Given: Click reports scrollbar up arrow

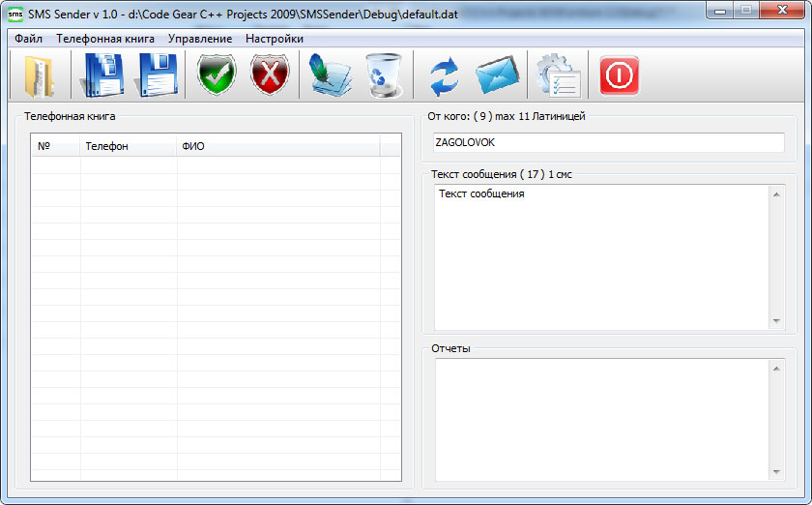Looking at the screenshot, I should [x=776, y=369].
